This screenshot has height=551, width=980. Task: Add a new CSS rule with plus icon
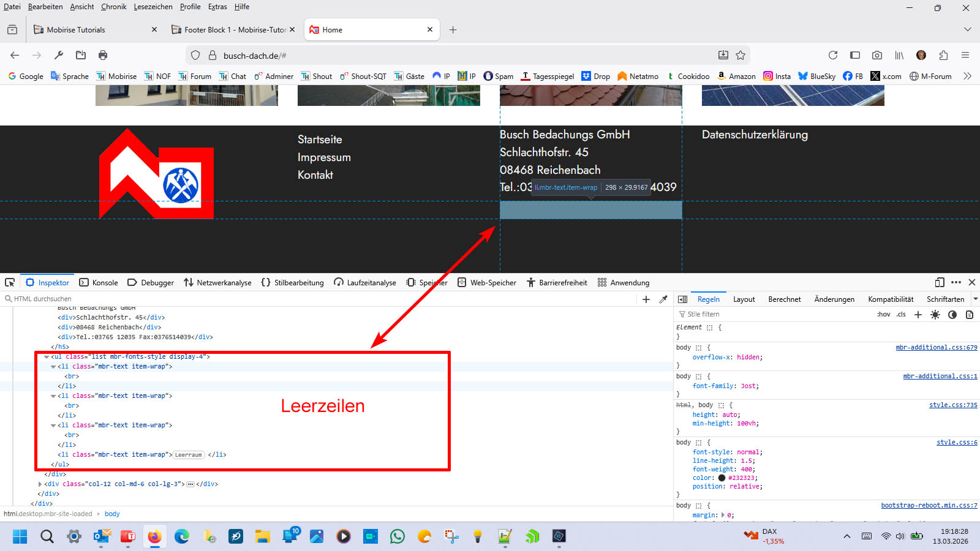(x=918, y=315)
